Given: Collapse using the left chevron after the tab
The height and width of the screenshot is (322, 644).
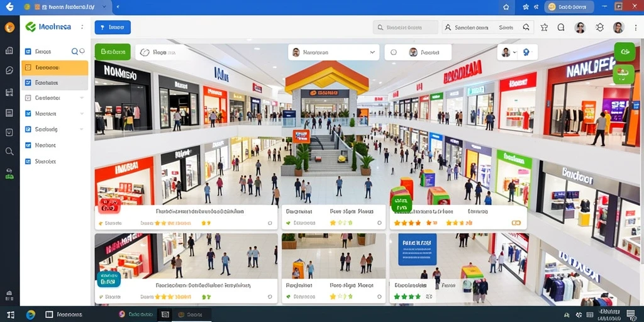Looking at the screenshot, I should pos(118,6).
